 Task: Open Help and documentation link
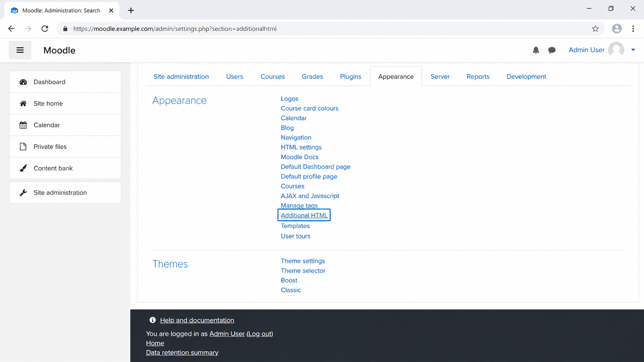197,320
